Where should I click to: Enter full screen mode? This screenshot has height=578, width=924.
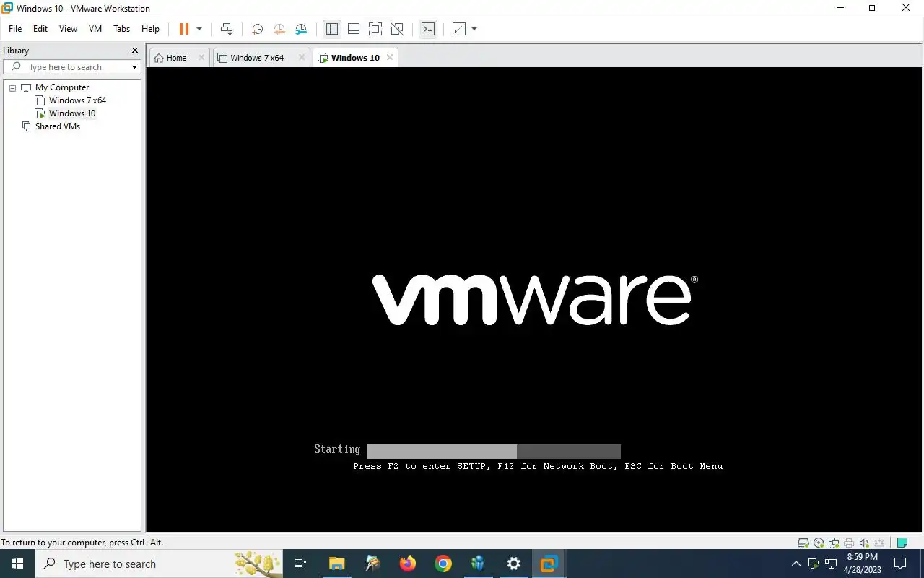[x=375, y=29]
